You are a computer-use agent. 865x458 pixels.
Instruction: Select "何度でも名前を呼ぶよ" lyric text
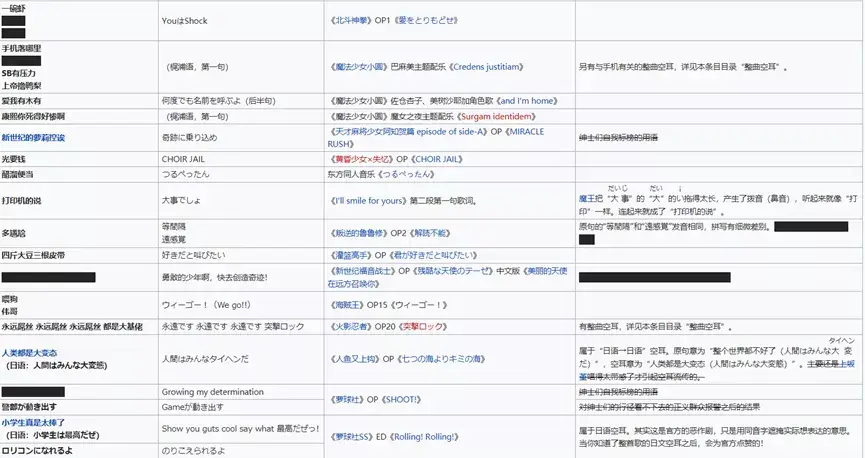pos(202,101)
